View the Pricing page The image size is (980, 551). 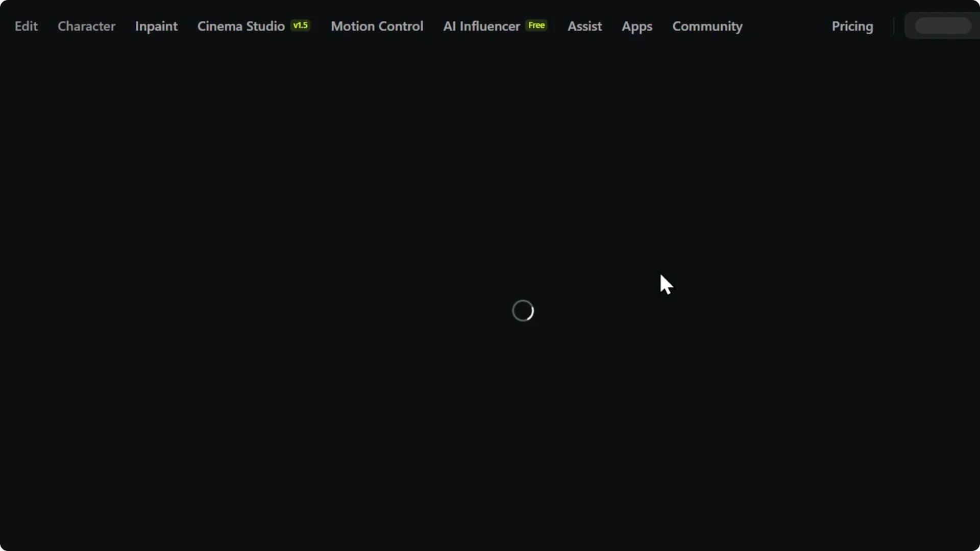click(852, 26)
